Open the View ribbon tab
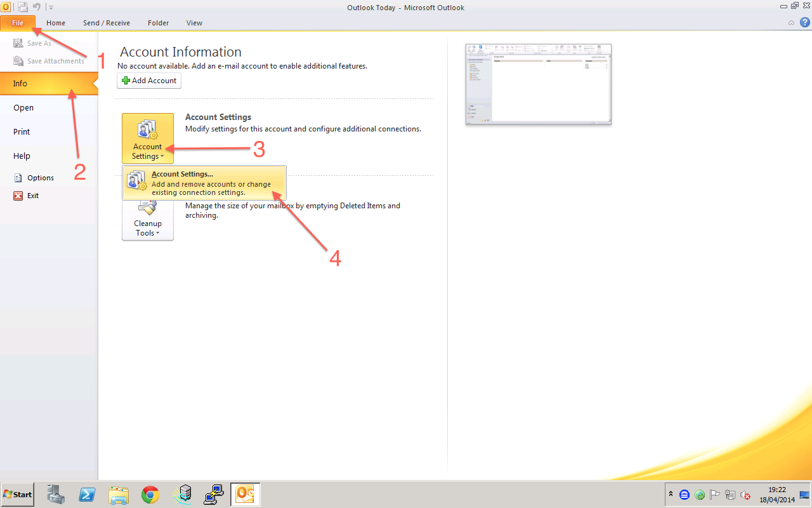Image resolution: width=812 pixels, height=508 pixels. [x=194, y=23]
